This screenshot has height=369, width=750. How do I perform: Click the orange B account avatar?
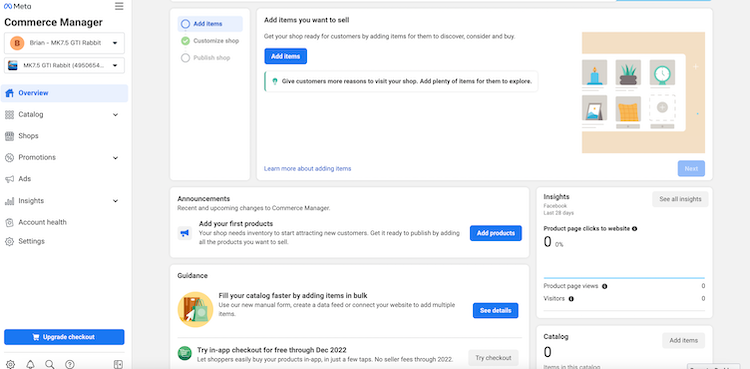click(17, 43)
